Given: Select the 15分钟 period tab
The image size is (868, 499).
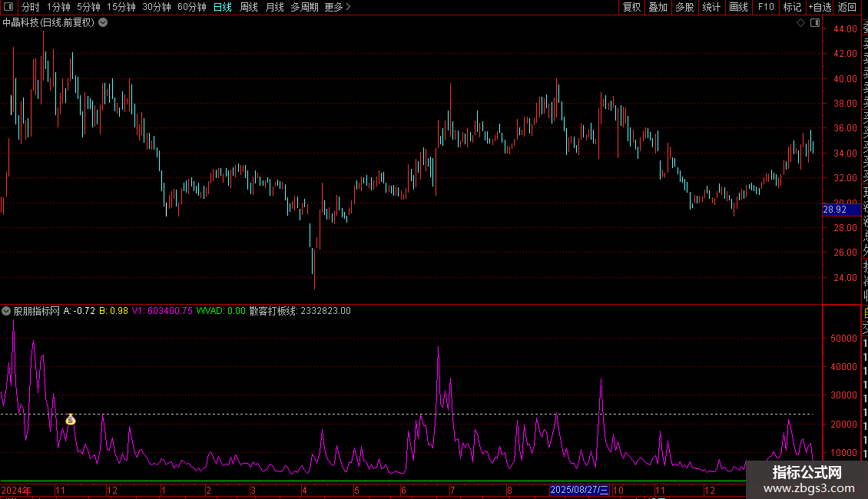Looking at the screenshot, I should (121, 7).
